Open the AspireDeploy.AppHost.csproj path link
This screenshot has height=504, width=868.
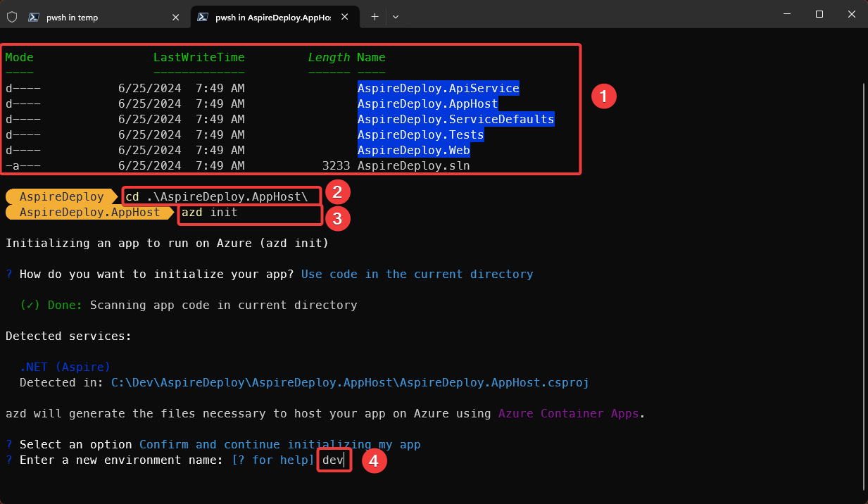point(350,382)
